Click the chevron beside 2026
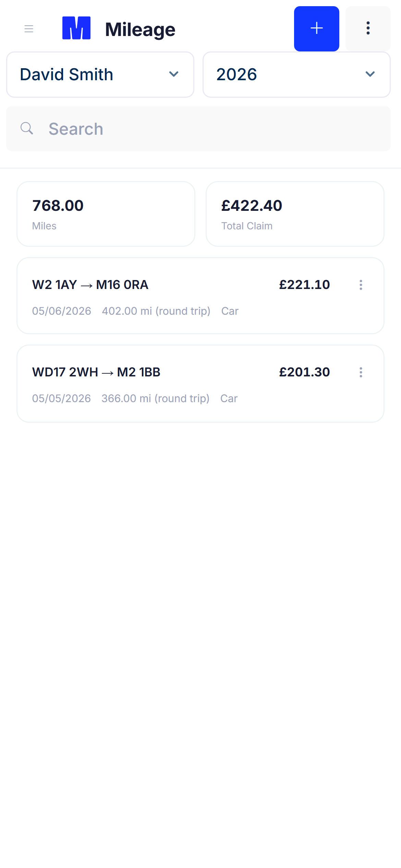Image resolution: width=401 pixels, height=868 pixels. [370, 74]
